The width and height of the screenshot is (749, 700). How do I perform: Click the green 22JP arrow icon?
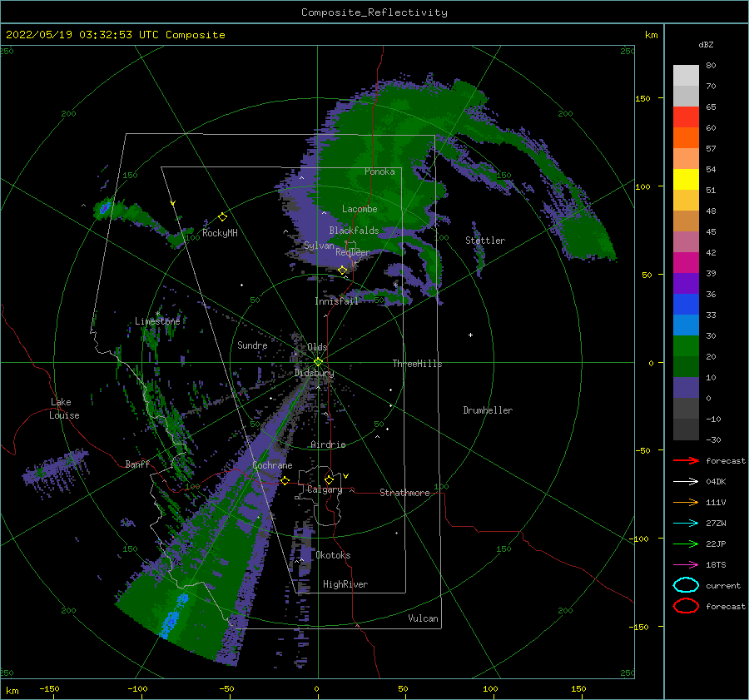pyautogui.click(x=686, y=544)
